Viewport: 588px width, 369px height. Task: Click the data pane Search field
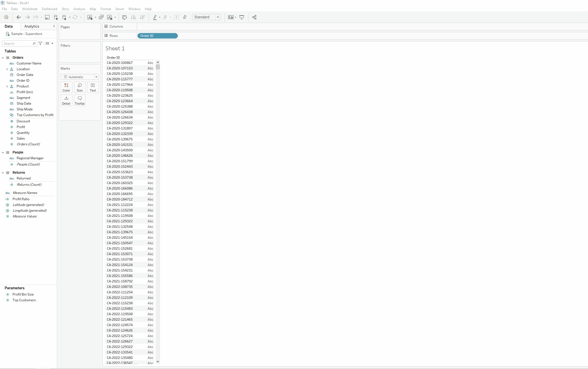click(18, 44)
